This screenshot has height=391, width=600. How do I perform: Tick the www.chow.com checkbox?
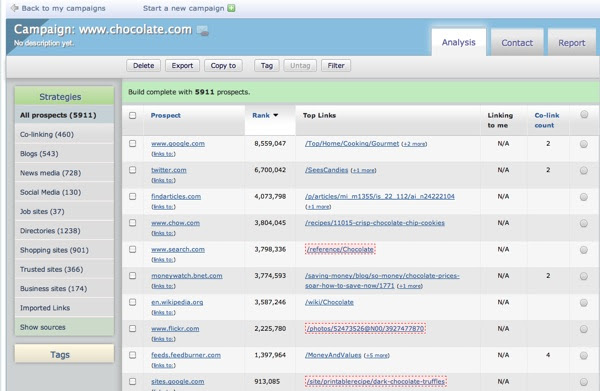[x=132, y=223]
